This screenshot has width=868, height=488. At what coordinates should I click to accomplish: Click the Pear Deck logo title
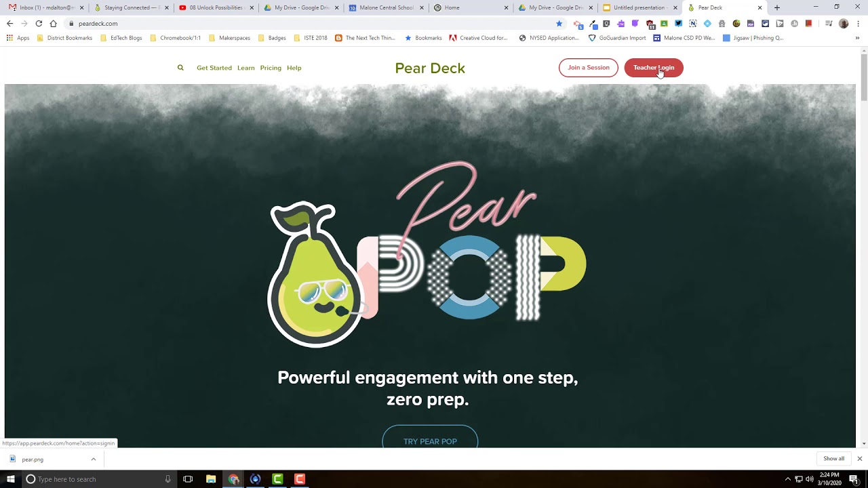click(x=430, y=68)
